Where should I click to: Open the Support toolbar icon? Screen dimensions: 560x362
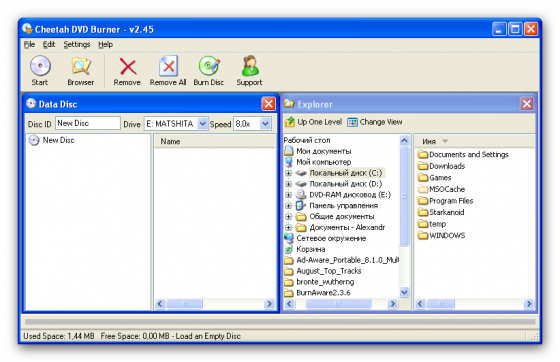tap(250, 66)
